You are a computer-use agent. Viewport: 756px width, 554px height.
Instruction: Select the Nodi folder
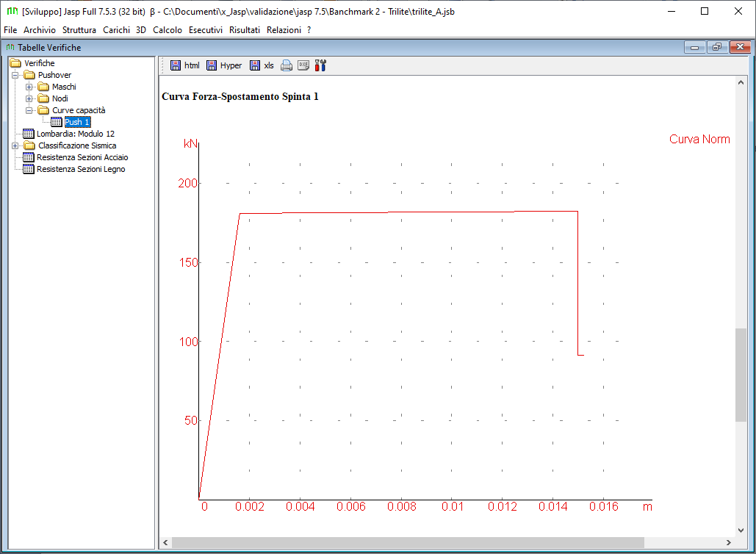[53, 98]
